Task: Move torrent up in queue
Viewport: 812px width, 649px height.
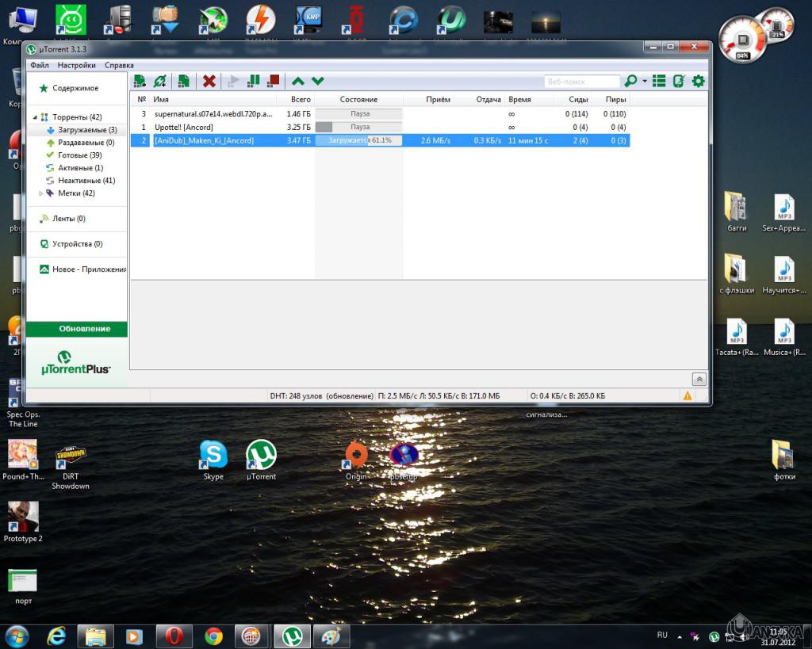Action: pyautogui.click(x=298, y=81)
